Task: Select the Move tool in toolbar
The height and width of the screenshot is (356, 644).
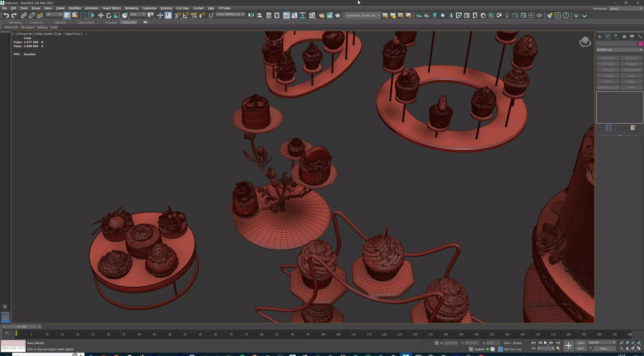Action: tap(100, 15)
